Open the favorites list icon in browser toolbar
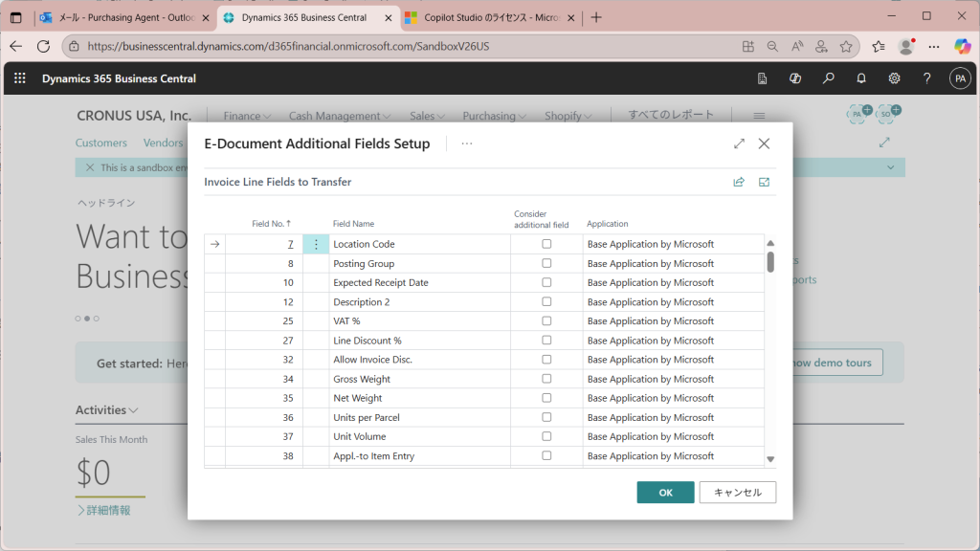 879,46
